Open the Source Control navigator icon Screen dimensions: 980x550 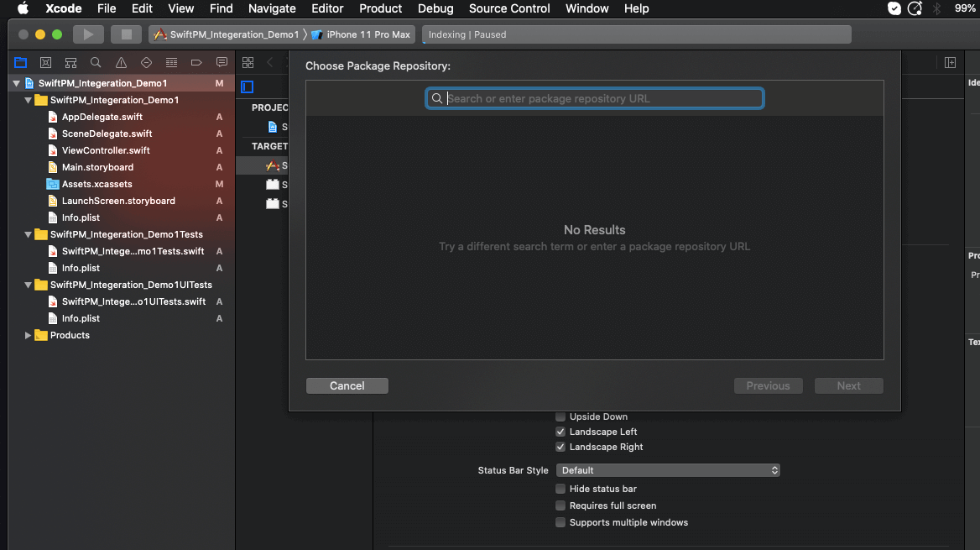pyautogui.click(x=45, y=63)
